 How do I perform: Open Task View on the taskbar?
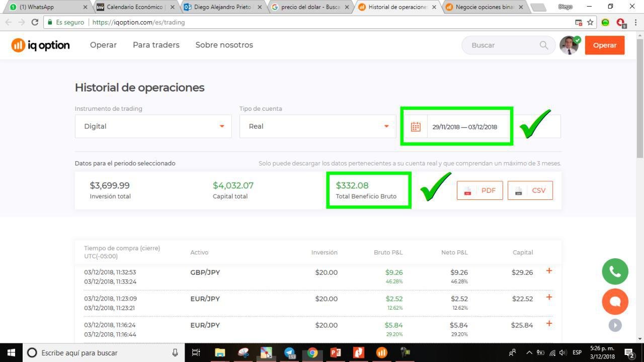[196, 352]
